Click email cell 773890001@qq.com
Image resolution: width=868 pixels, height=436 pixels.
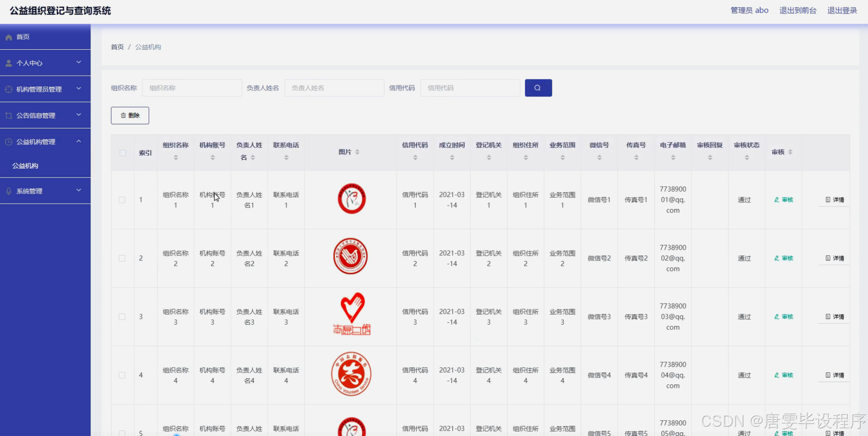point(673,200)
